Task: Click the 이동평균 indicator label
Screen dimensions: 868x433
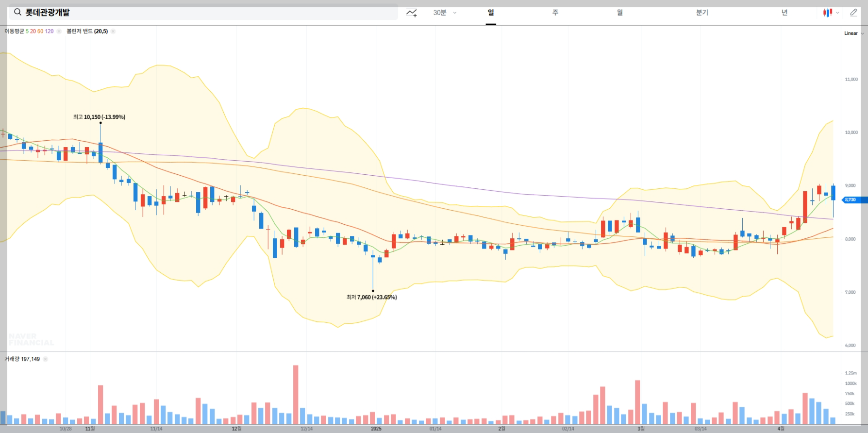Action: 14,31
